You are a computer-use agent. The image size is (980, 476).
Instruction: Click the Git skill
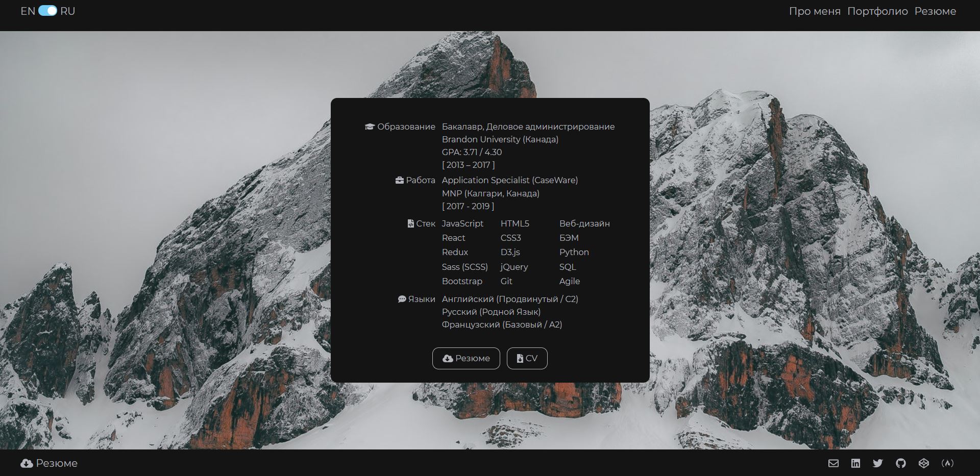[x=506, y=281]
